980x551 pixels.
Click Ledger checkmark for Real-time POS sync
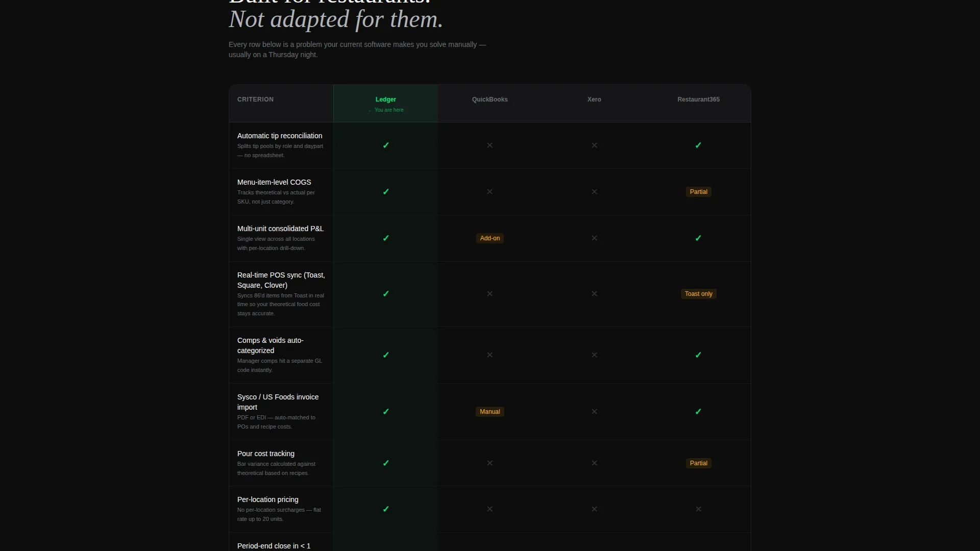(386, 294)
